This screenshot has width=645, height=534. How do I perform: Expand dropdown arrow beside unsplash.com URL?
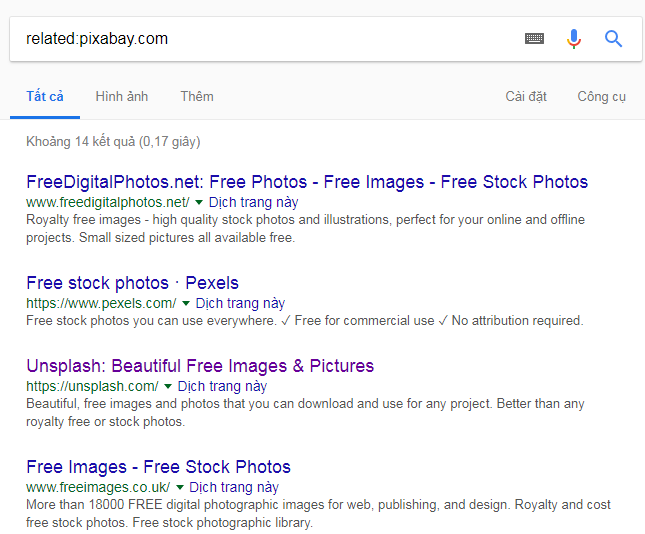click(168, 386)
